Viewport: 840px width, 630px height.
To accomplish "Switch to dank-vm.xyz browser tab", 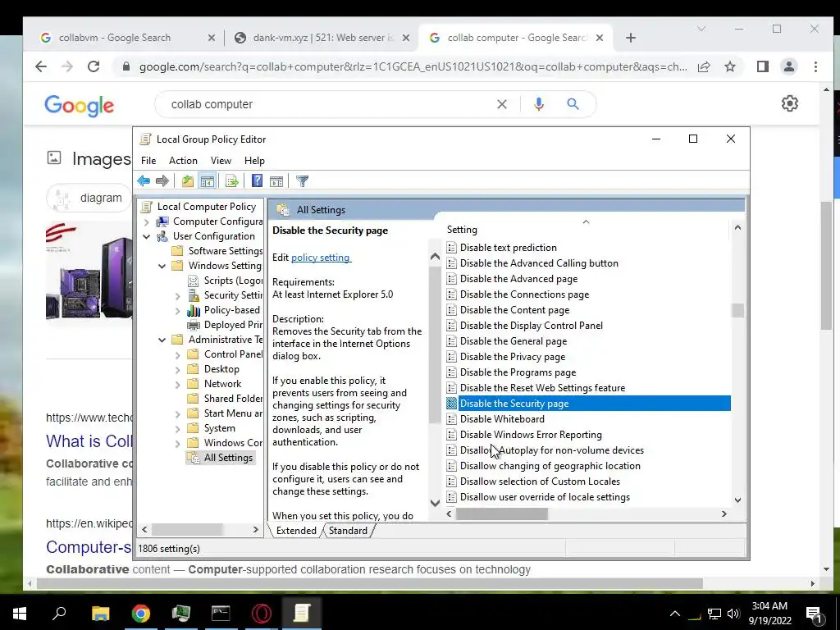I will point(323,38).
